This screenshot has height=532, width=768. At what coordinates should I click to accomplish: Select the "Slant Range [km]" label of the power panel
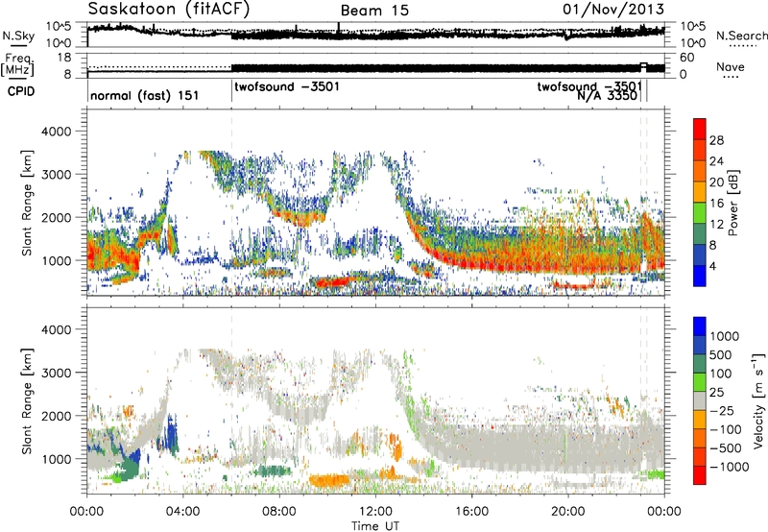tap(27, 203)
